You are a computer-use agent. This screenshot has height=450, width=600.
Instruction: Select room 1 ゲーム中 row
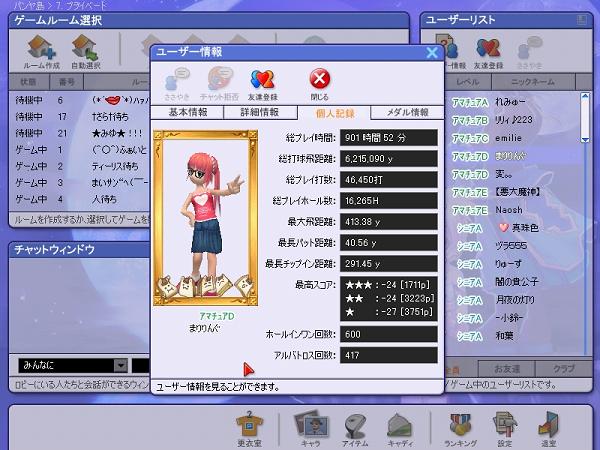(80, 150)
